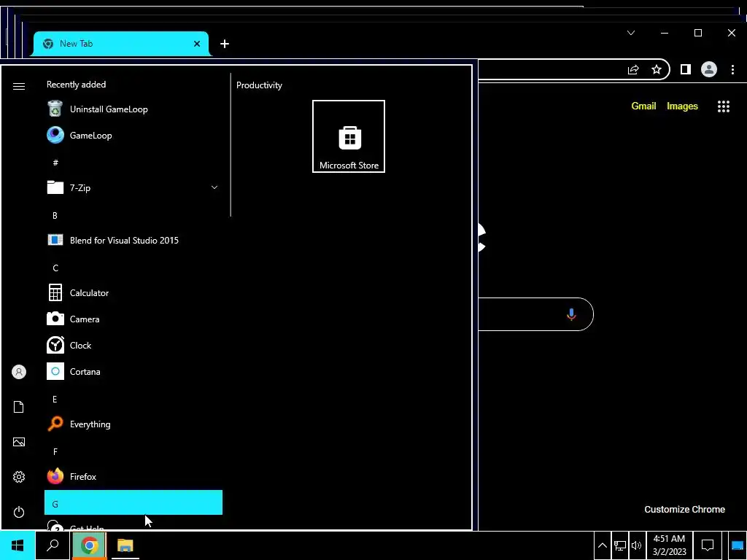
Task: Open the Power options icon
Action: [x=18, y=512]
